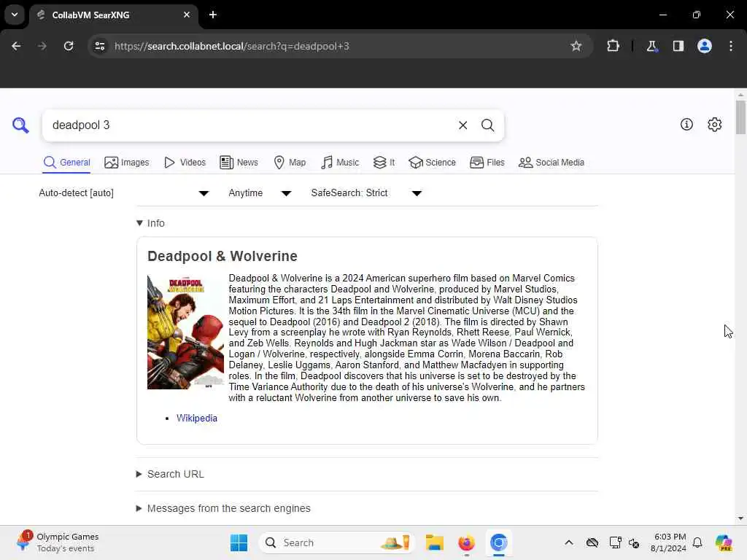Clear the search query with X
The height and width of the screenshot is (560, 747).
tap(462, 125)
